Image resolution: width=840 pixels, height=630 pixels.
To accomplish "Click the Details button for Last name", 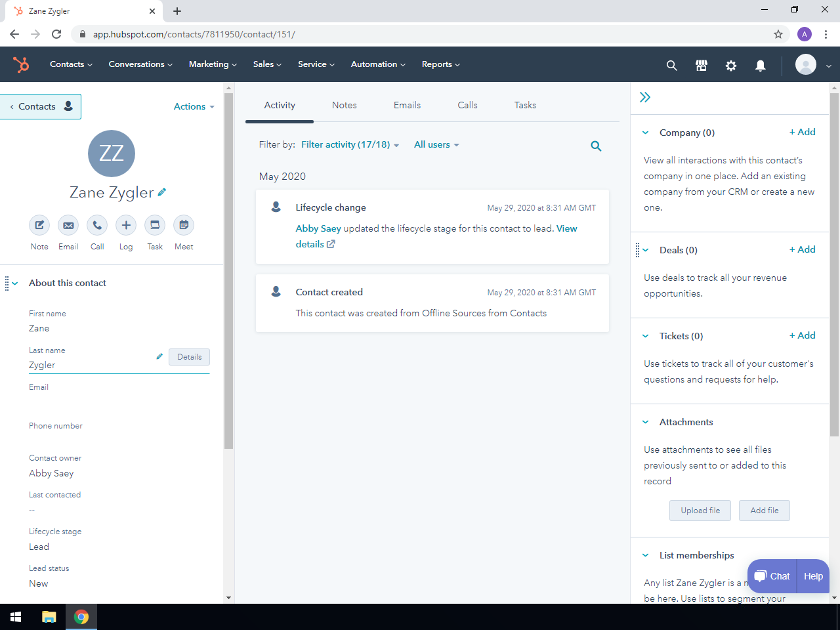I will (190, 357).
